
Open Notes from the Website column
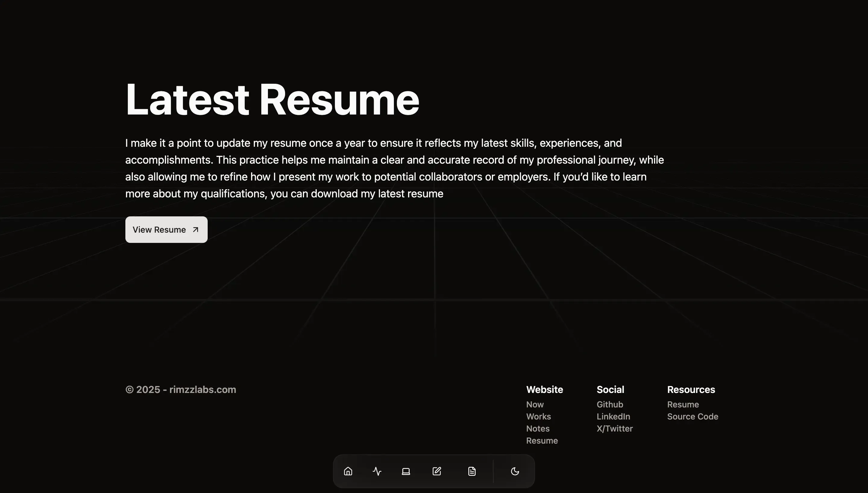tap(538, 428)
